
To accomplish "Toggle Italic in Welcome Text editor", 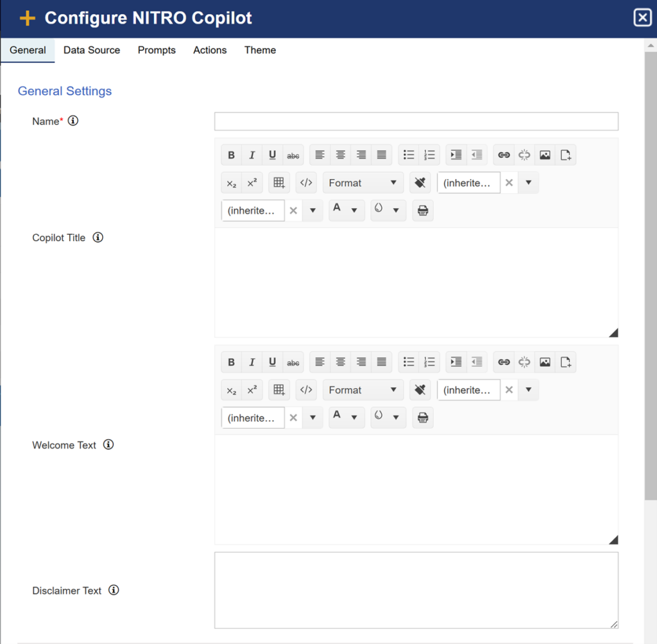I will click(252, 362).
